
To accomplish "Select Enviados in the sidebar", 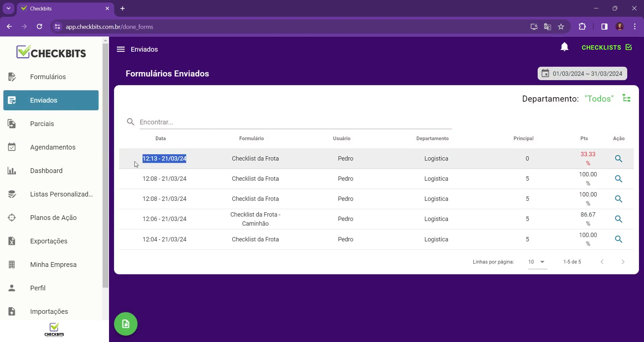I will click(51, 100).
